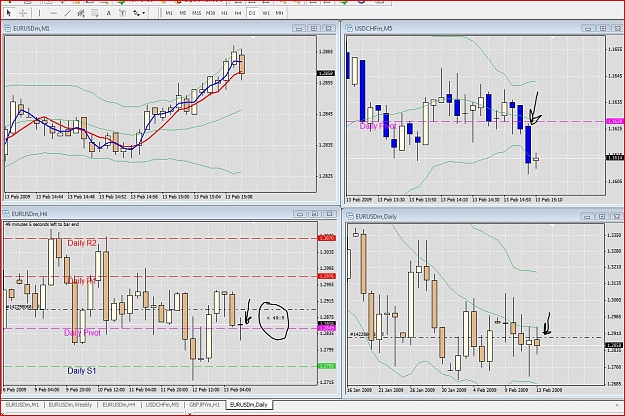The height and width of the screenshot is (416, 625).
Task: Click the USDCHFm,M5 window title icon
Action: pyautogui.click(x=349, y=28)
